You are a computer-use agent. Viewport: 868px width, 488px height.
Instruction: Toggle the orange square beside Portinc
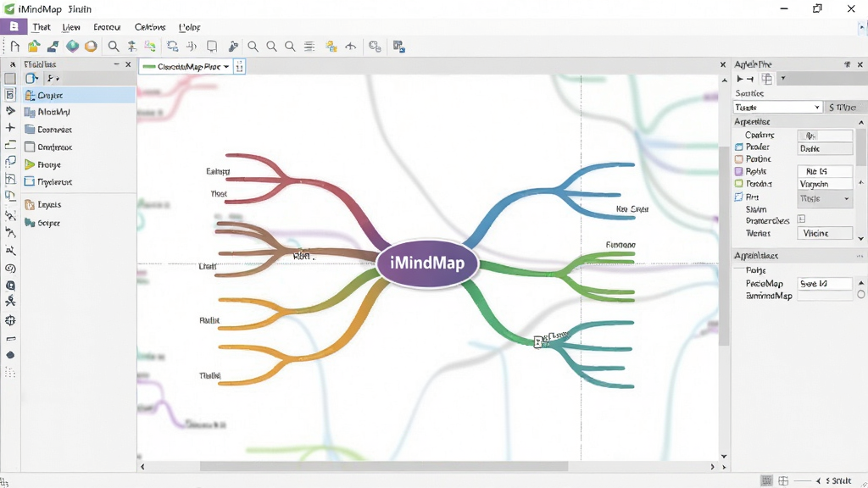pyautogui.click(x=738, y=159)
